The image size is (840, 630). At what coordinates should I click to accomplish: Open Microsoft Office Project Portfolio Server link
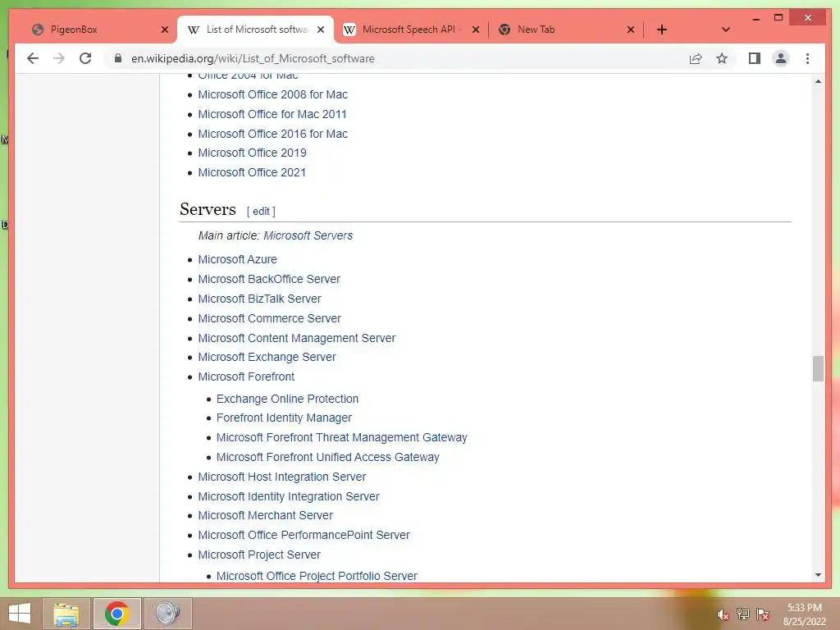[317, 576]
